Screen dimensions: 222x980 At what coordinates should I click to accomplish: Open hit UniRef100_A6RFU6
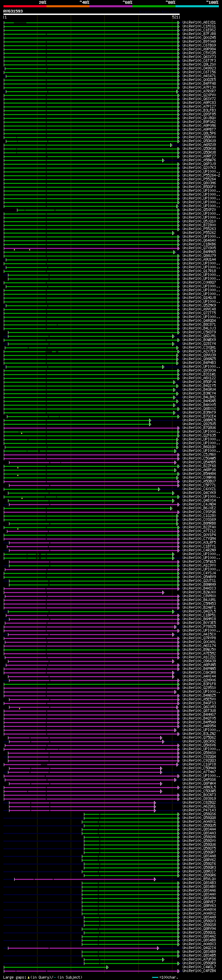pos(199,470)
